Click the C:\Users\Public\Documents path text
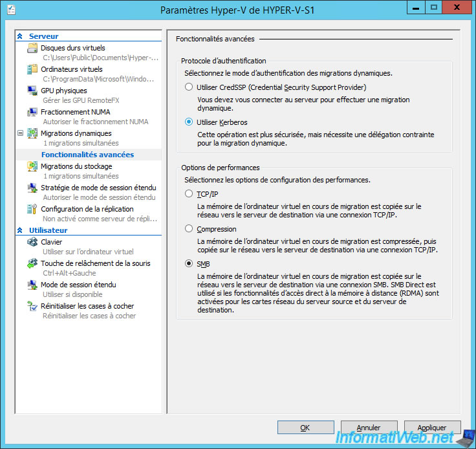 pyautogui.click(x=100, y=58)
